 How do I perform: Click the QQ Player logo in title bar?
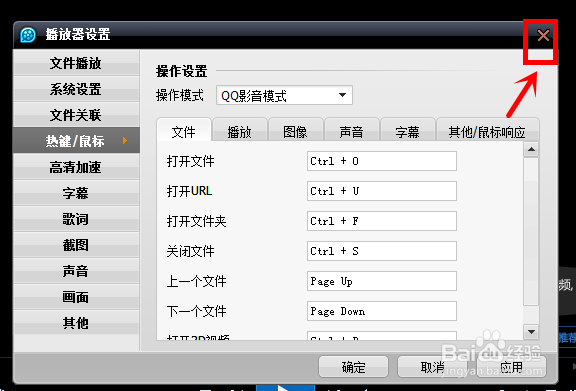click(x=28, y=35)
